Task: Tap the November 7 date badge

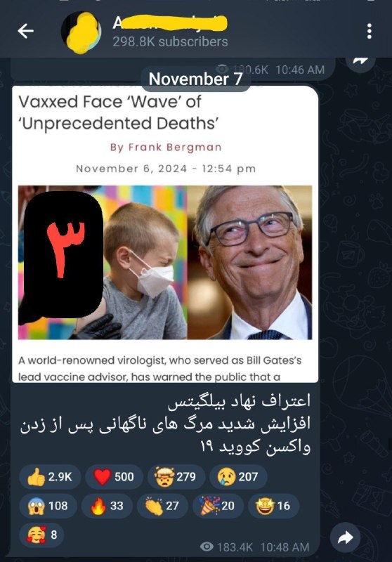Action: coord(195,79)
